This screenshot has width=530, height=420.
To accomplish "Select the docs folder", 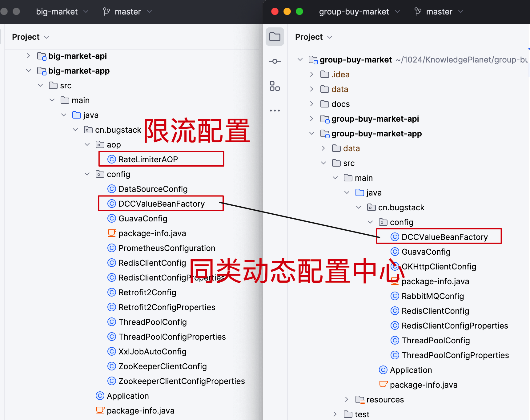I will pos(340,104).
